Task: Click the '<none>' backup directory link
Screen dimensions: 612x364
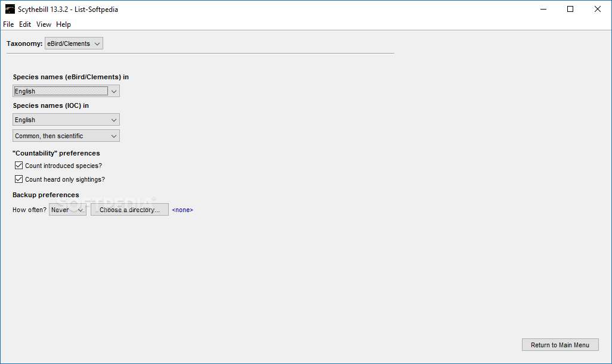Action: [183, 210]
